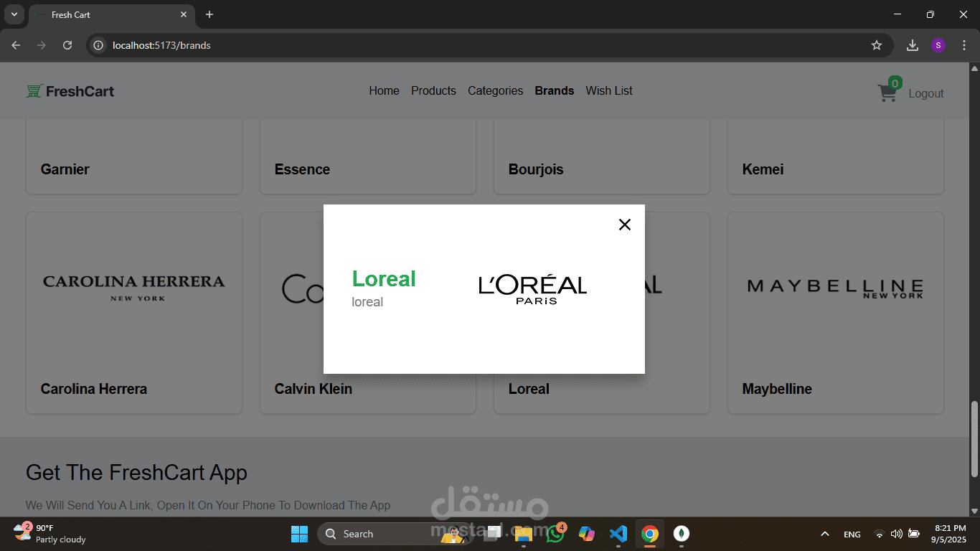Open the Chrome profile avatar
980x551 pixels.
click(x=938, y=45)
